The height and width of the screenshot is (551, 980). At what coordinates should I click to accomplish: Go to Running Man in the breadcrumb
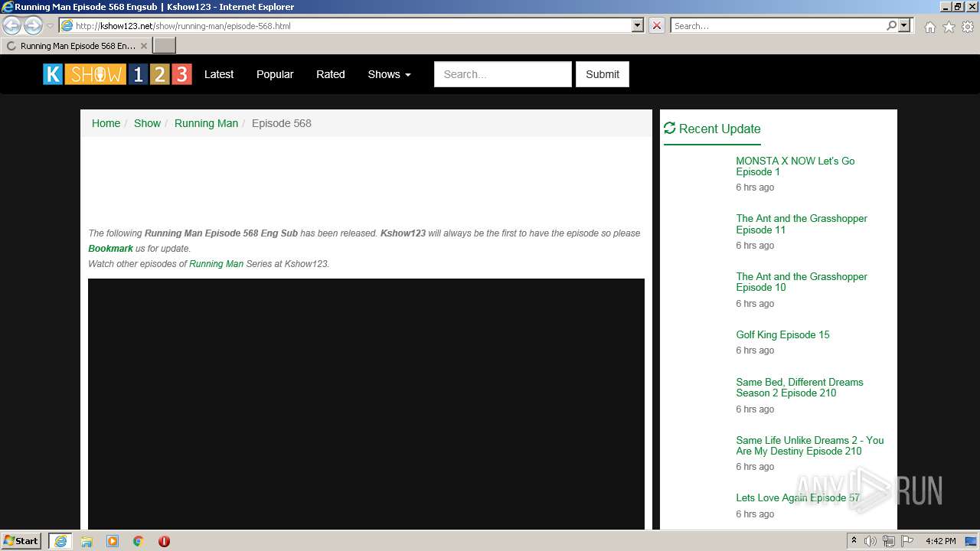click(x=206, y=123)
